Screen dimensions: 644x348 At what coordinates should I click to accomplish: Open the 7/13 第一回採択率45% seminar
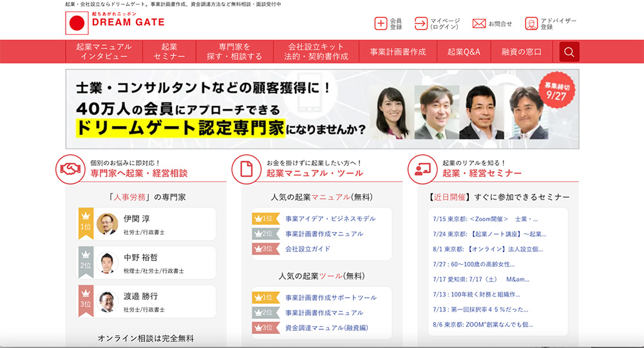click(480, 309)
